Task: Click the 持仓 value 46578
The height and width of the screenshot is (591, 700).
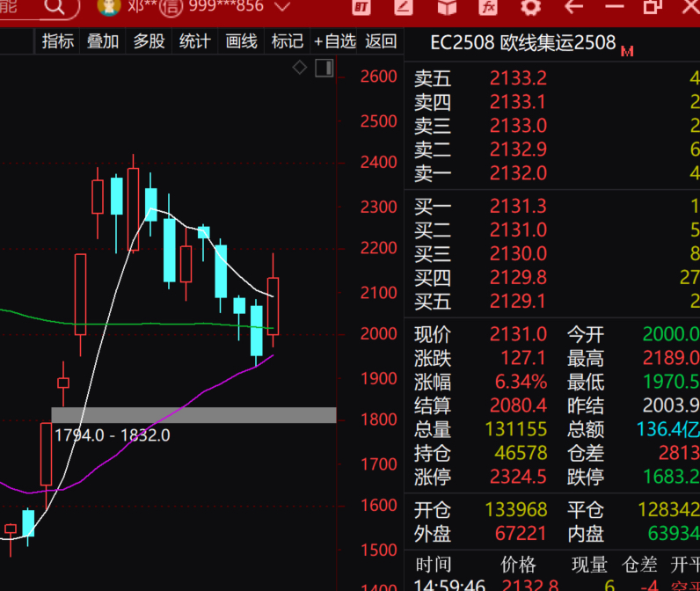Action: [x=521, y=453]
